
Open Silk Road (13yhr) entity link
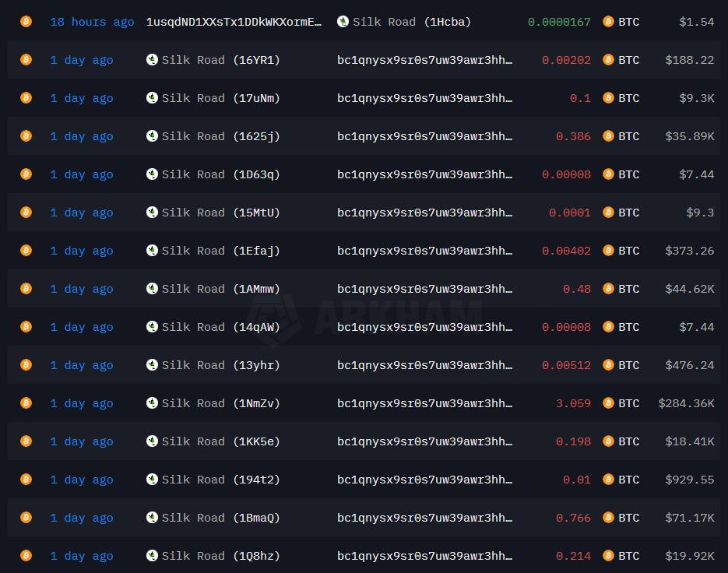220,365
